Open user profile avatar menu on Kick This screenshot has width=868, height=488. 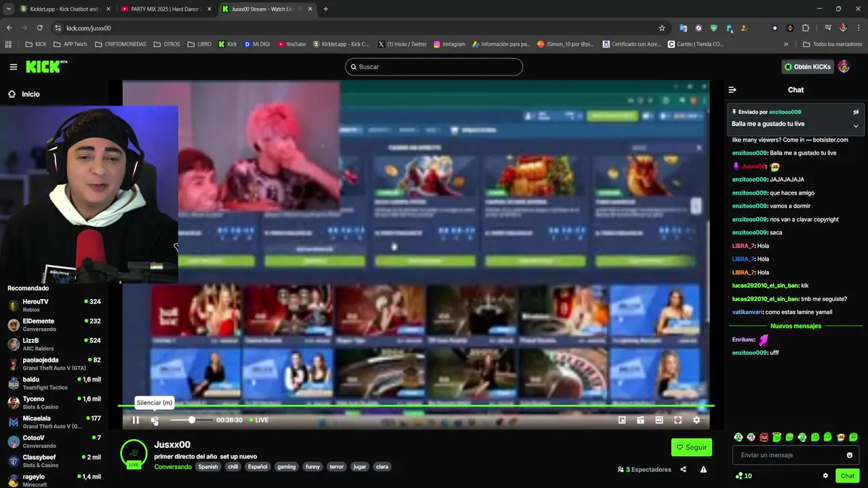(844, 66)
